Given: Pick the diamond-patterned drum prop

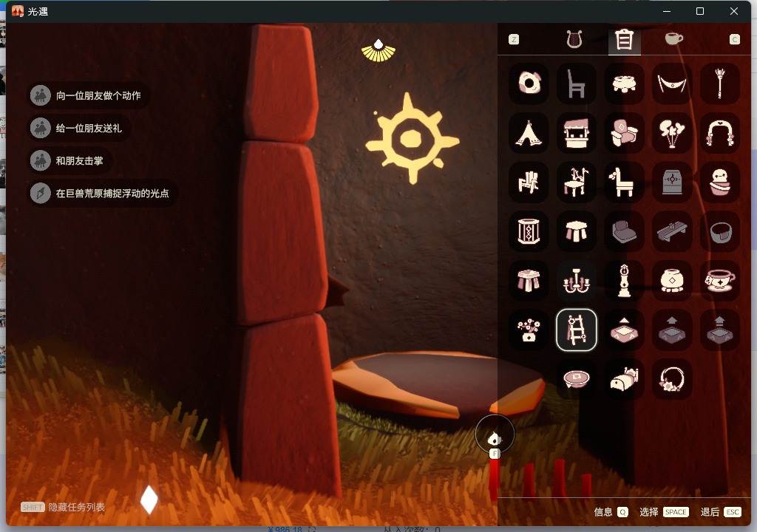Looking at the screenshot, I should tap(529, 231).
